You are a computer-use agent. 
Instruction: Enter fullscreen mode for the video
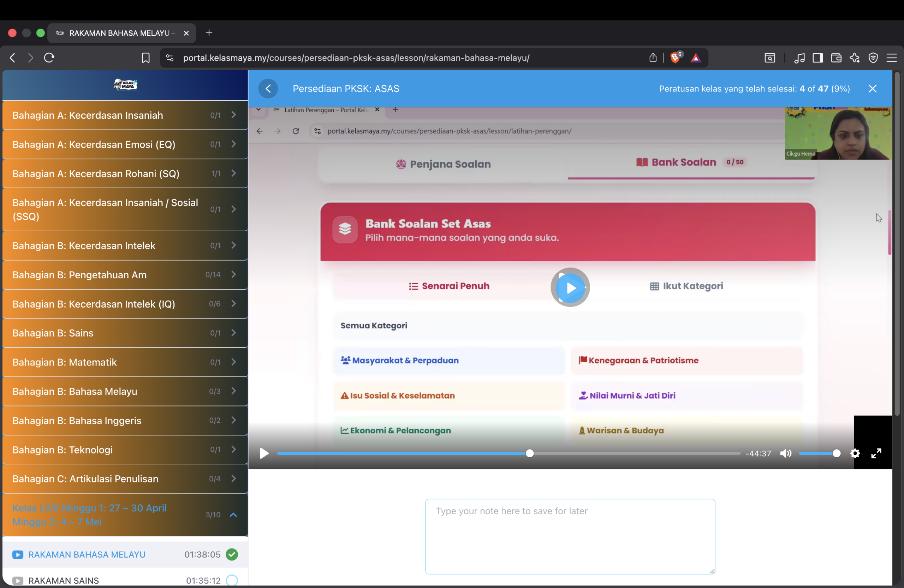tap(876, 453)
